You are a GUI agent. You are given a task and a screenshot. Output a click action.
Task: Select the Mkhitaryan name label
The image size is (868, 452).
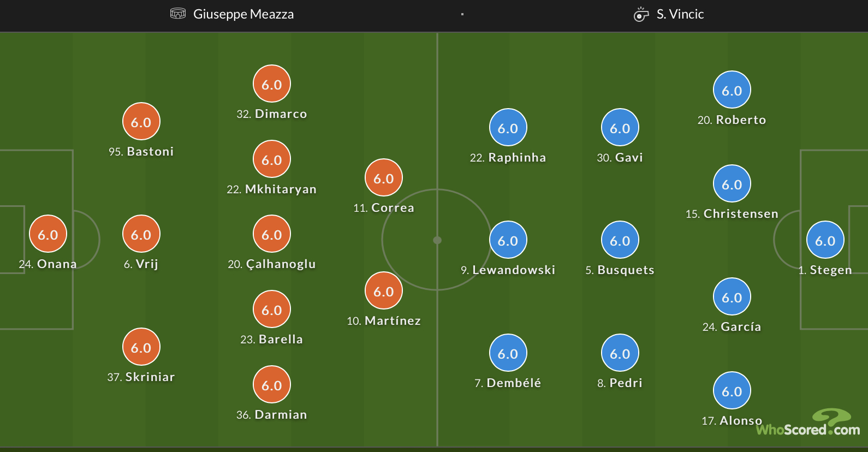(x=281, y=189)
